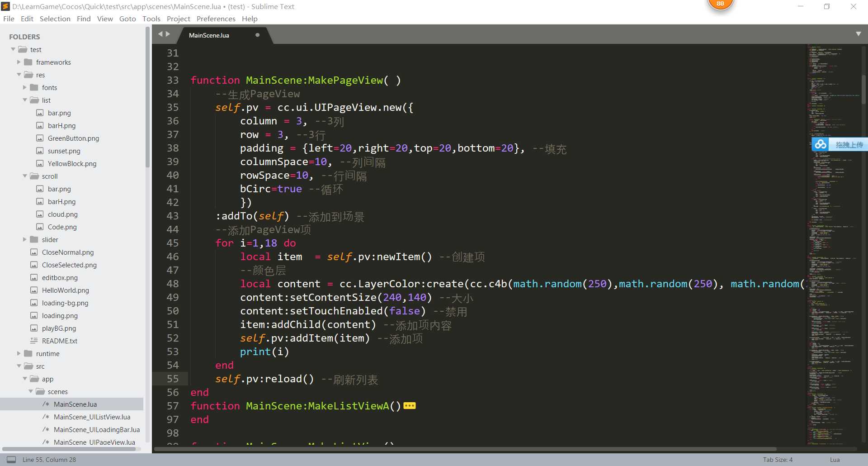This screenshot has width=868, height=466.
Task: Click the frameworks folder icon
Action: [x=28, y=62]
